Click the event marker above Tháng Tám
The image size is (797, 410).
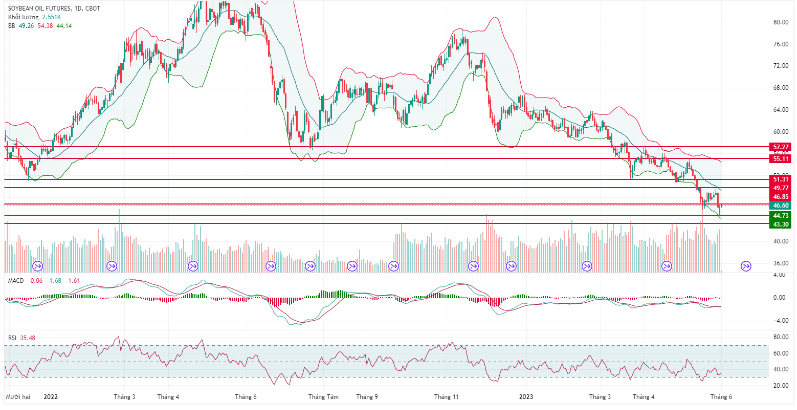[310, 266]
